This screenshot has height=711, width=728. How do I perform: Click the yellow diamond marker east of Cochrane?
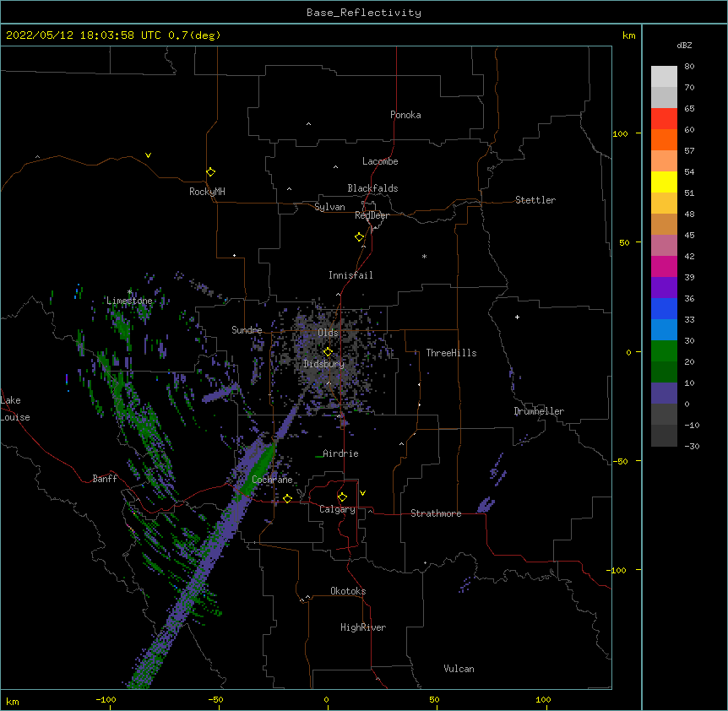(287, 498)
